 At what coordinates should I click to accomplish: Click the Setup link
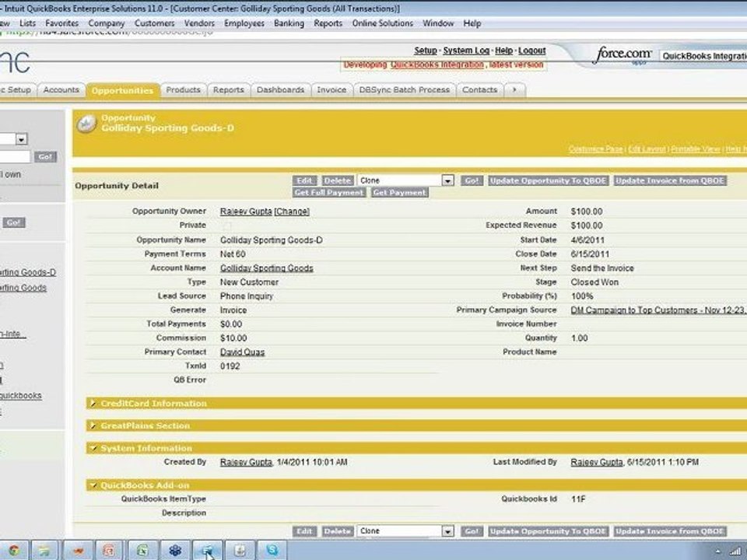tap(426, 50)
